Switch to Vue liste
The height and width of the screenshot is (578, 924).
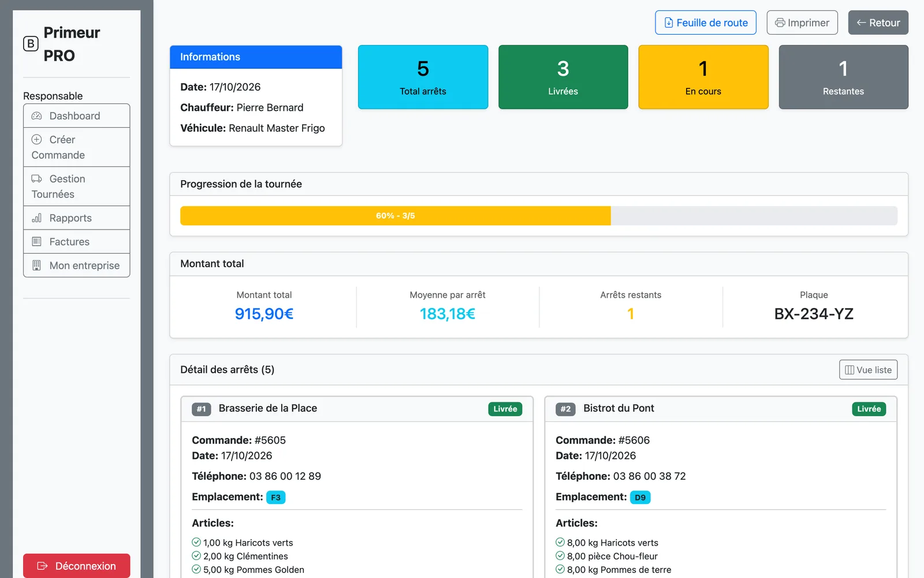(868, 370)
